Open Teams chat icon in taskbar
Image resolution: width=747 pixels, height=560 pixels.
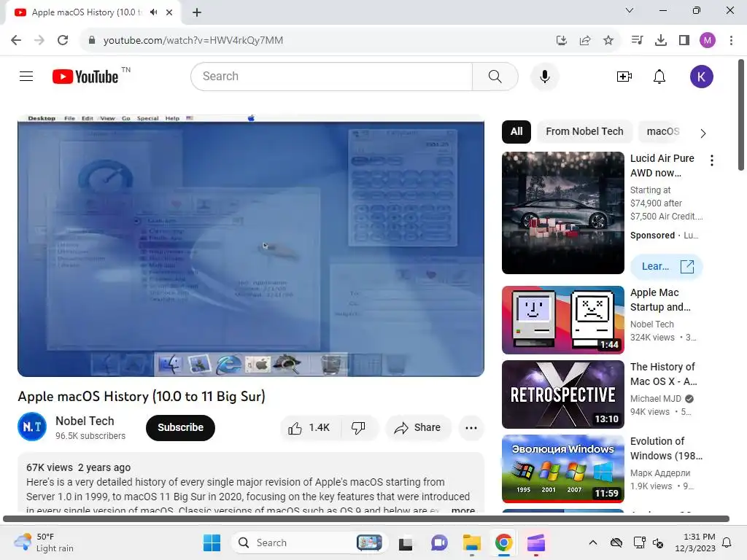click(439, 542)
